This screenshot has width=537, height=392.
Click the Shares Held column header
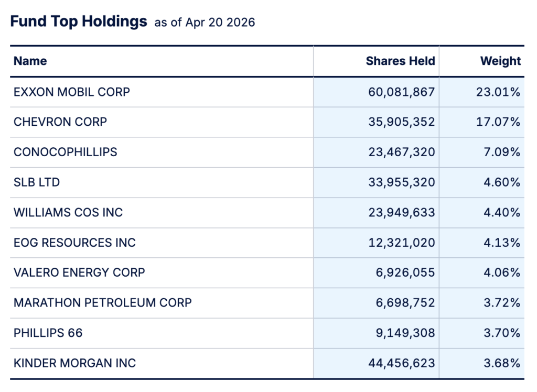400,61
